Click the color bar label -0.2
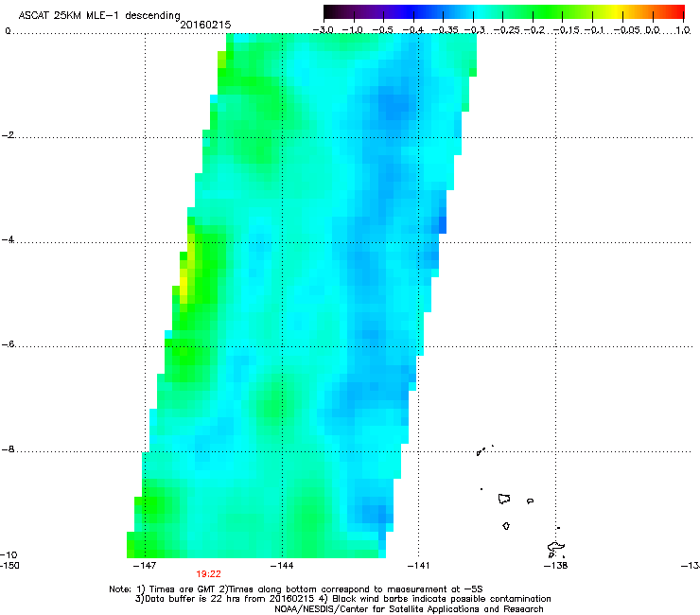The width and height of the screenshot is (700, 615). [x=534, y=30]
